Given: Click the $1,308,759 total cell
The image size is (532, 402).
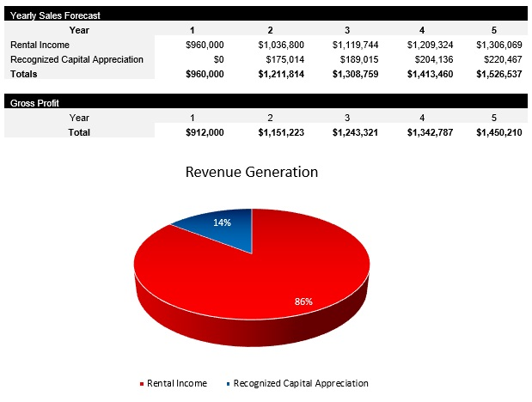Looking at the screenshot, I should click(355, 74).
